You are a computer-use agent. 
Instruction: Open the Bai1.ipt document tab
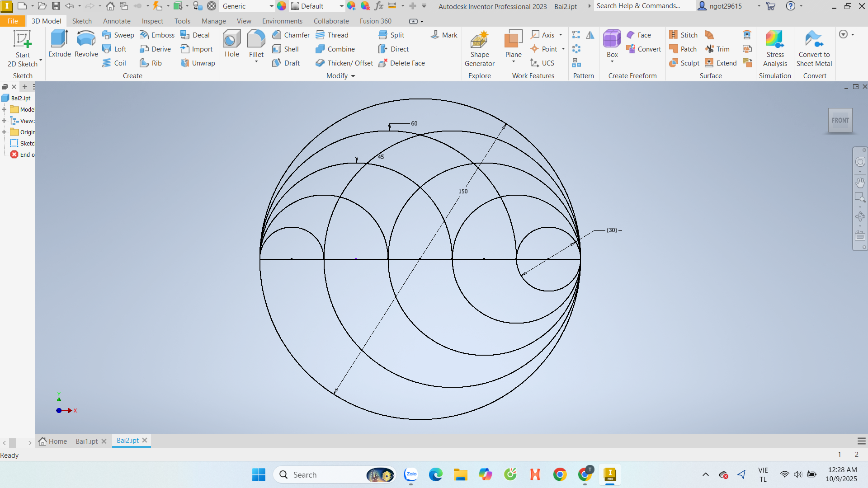[86, 441]
